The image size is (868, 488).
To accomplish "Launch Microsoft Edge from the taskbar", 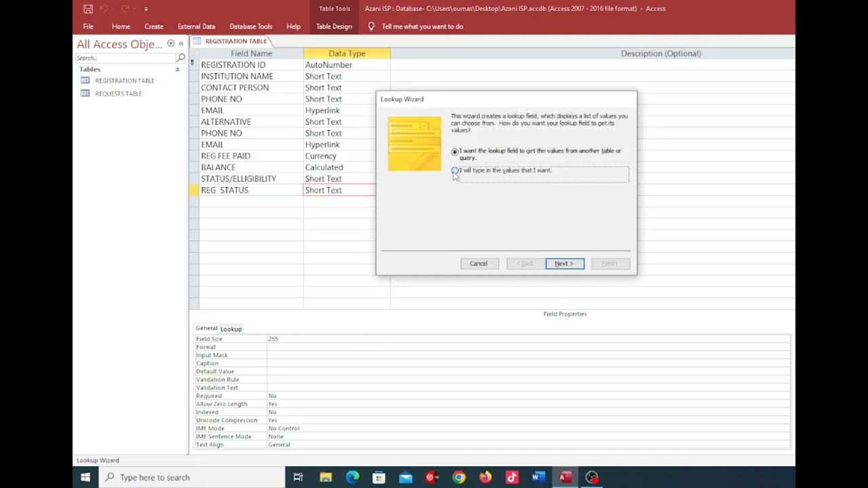I will pos(353,477).
